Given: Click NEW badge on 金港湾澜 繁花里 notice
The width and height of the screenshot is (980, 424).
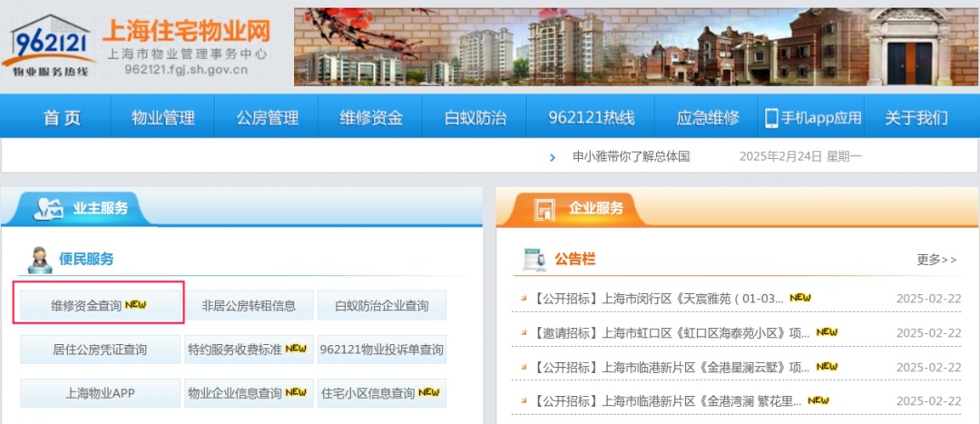Looking at the screenshot, I should [x=818, y=400].
